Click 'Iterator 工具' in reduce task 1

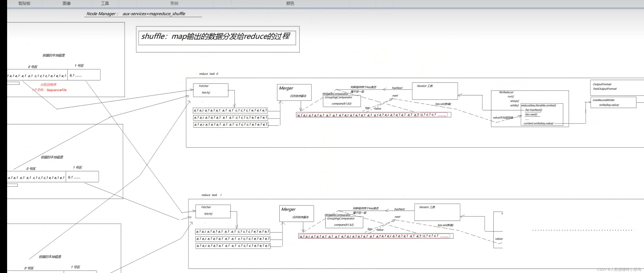[427, 207]
